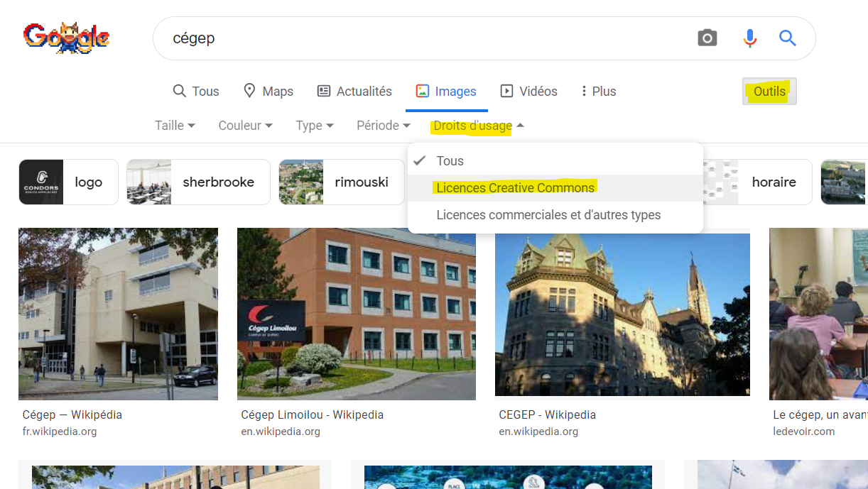Click the ledevoir.com source text
Screen dimensions: 868x489
tap(804, 432)
